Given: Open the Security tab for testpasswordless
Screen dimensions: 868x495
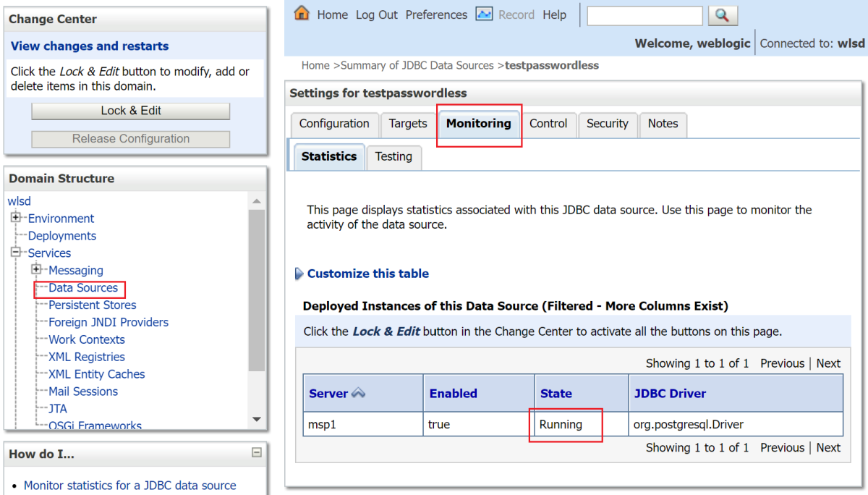Looking at the screenshot, I should (x=608, y=124).
